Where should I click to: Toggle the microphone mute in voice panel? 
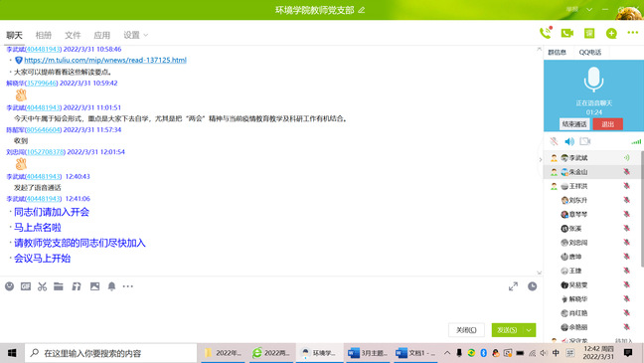554,141
